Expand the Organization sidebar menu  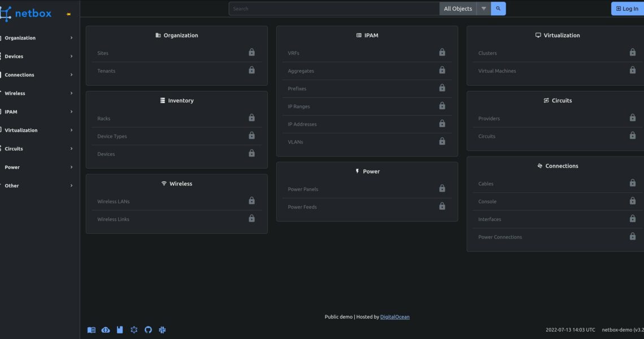click(37, 38)
